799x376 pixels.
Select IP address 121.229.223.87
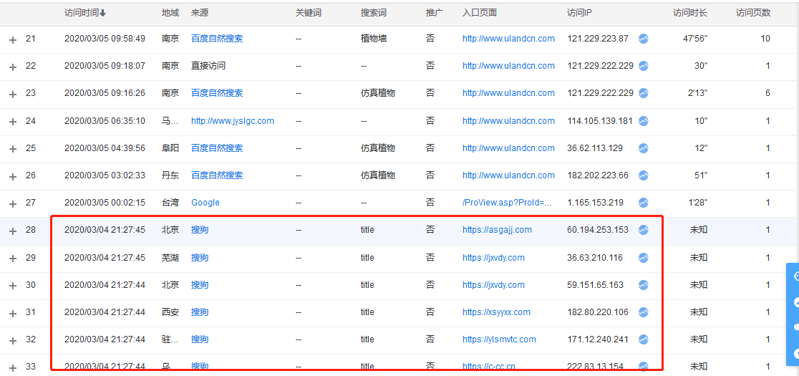coord(598,39)
